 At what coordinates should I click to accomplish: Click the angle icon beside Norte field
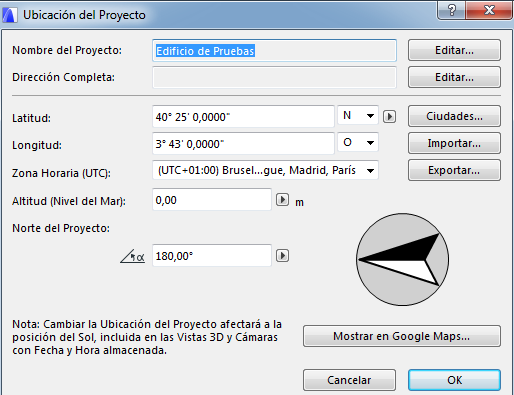(133, 256)
